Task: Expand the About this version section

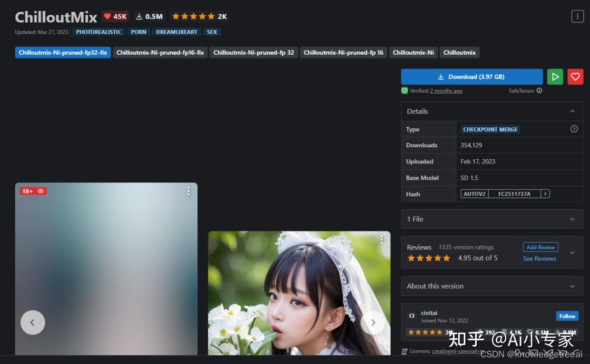Action: (x=573, y=286)
